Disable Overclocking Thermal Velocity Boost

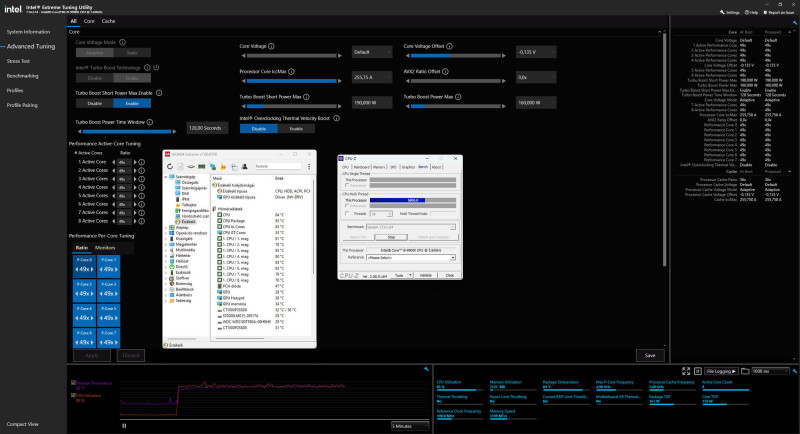point(259,129)
